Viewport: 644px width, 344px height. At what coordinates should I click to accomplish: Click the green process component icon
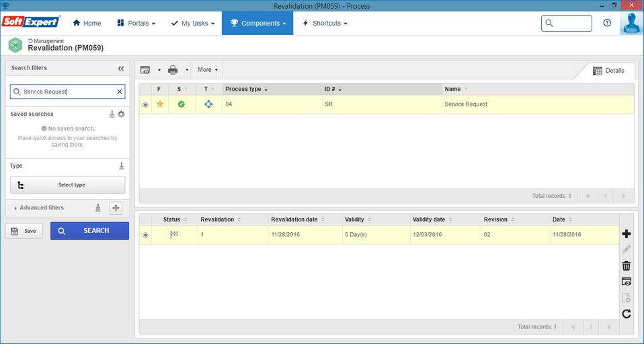click(15, 44)
